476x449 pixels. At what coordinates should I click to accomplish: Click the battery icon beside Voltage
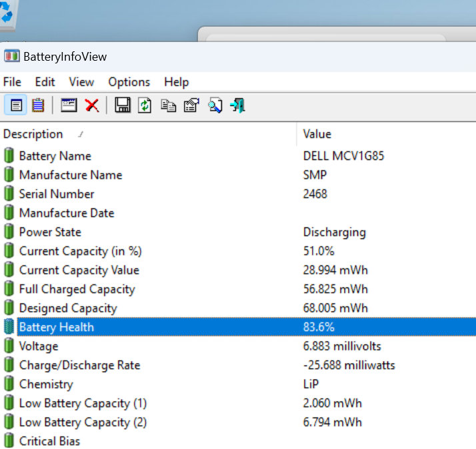[9, 346]
